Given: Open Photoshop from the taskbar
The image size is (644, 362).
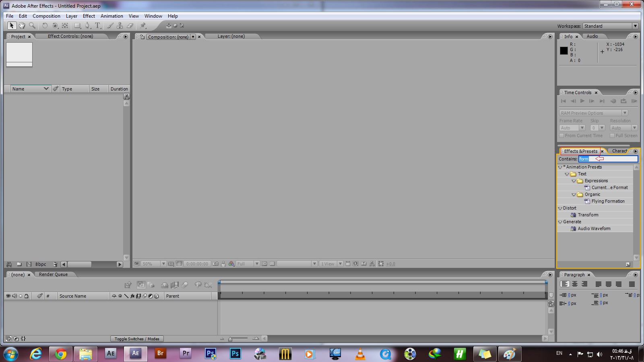Looking at the screenshot, I should click(235, 354).
